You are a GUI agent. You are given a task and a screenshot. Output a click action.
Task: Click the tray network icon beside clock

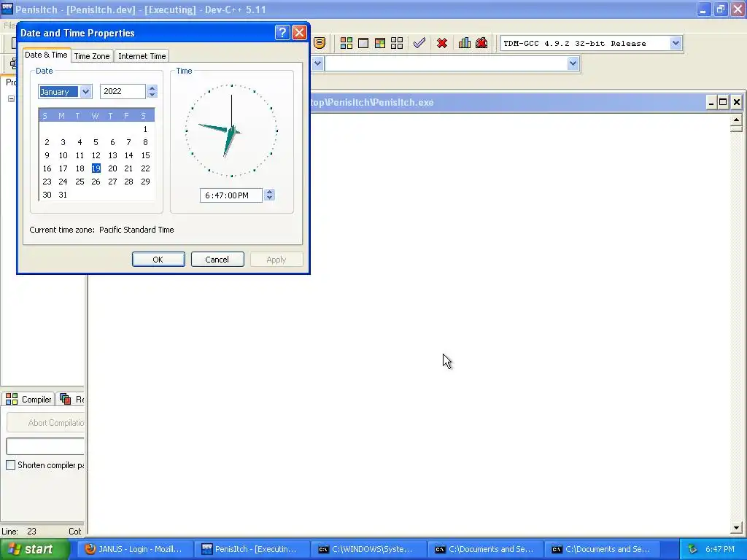coord(693,549)
